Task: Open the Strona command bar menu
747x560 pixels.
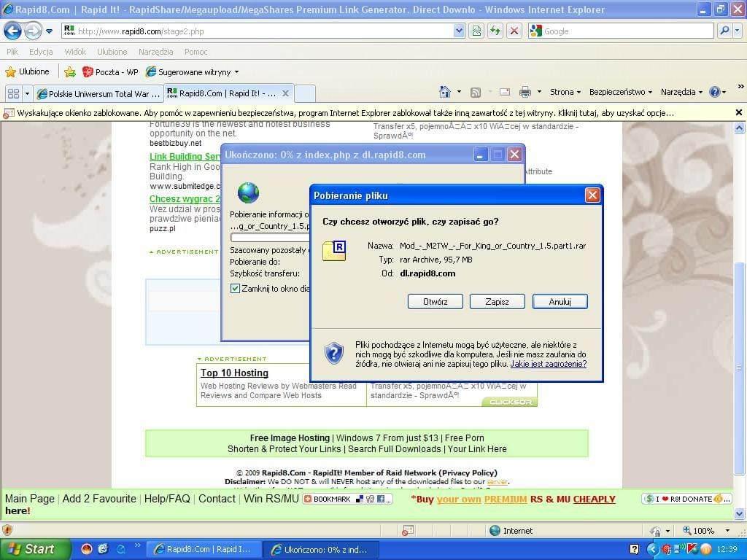Action: click(565, 92)
